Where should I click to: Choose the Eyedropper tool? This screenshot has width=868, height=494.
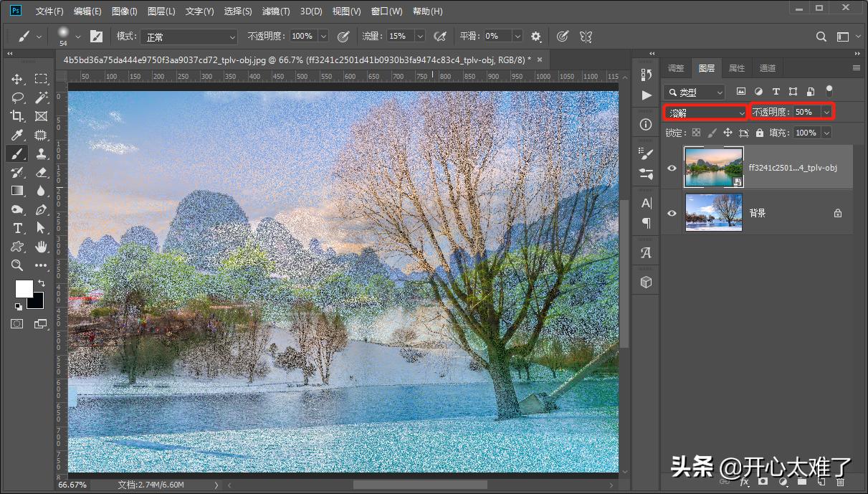pyautogui.click(x=17, y=135)
